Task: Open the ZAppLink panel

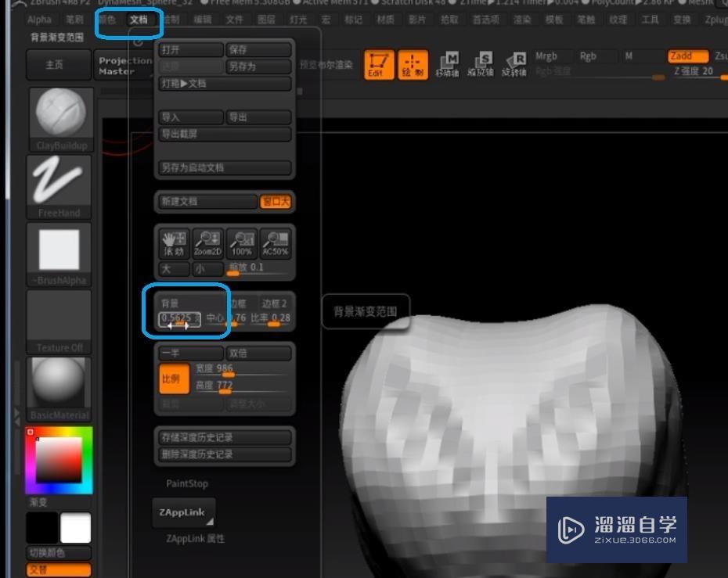Action: (x=183, y=512)
